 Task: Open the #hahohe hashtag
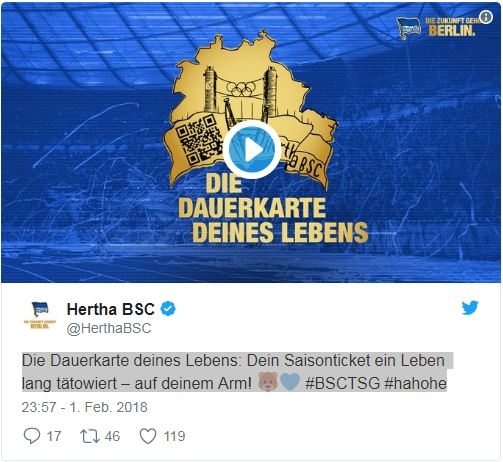[415, 383]
